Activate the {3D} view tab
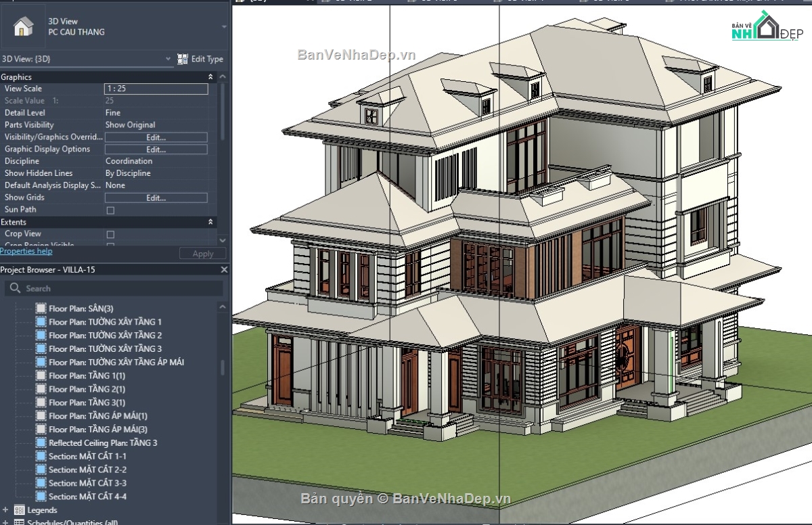The image size is (812, 525). click(261, 2)
